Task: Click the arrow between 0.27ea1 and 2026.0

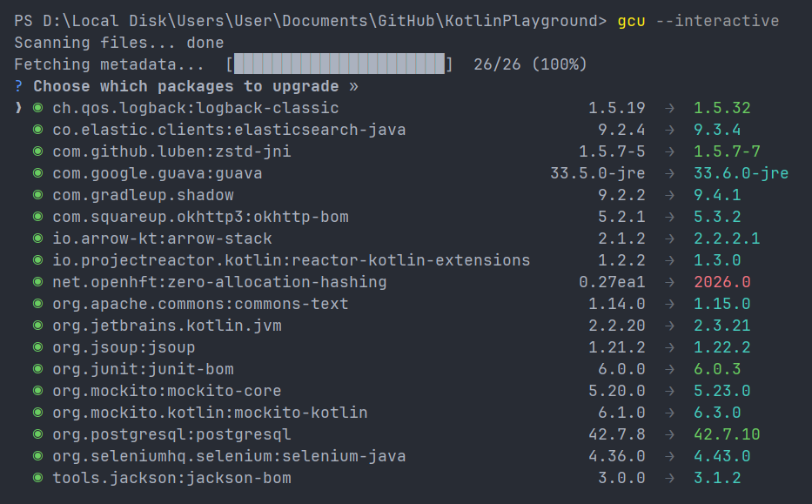Action: [669, 282]
